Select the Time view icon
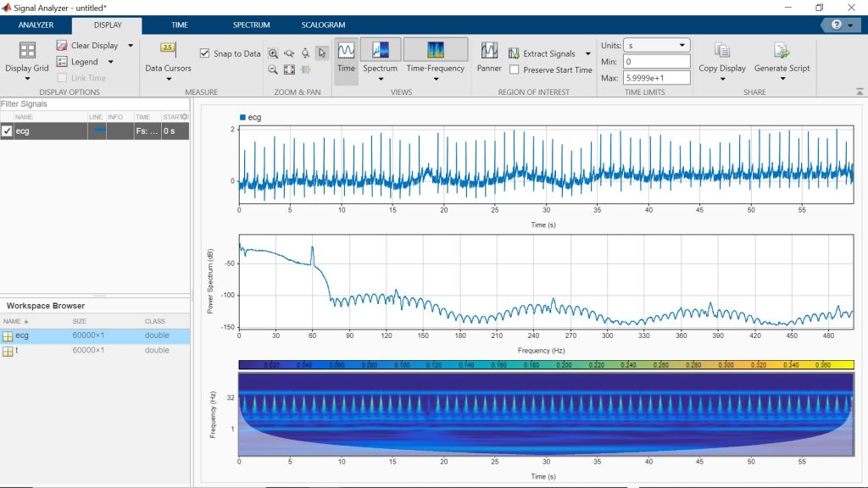 [x=346, y=51]
